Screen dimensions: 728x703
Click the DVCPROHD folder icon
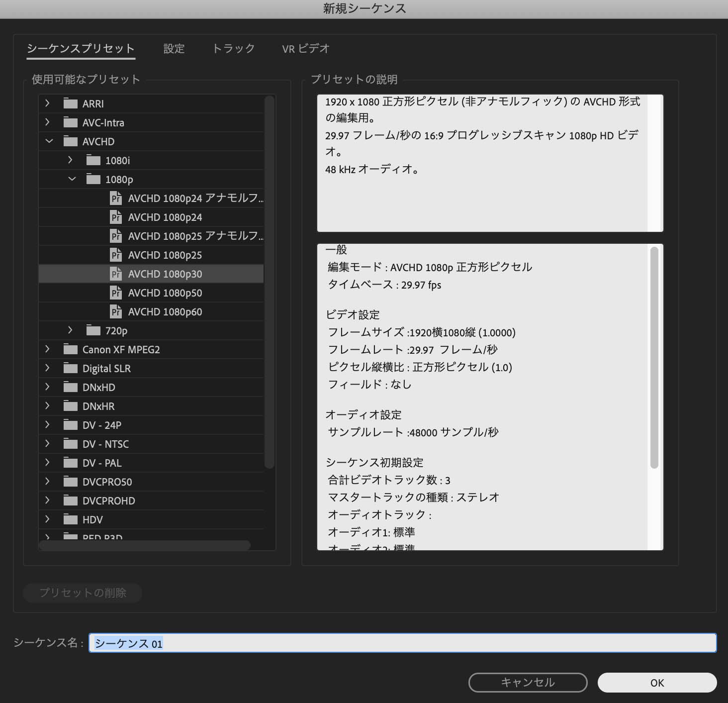click(x=71, y=501)
